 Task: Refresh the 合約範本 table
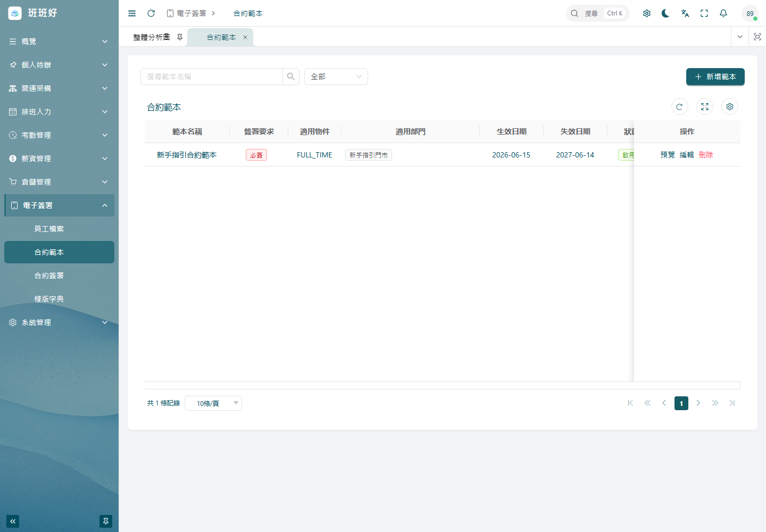(x=679, y=107)
